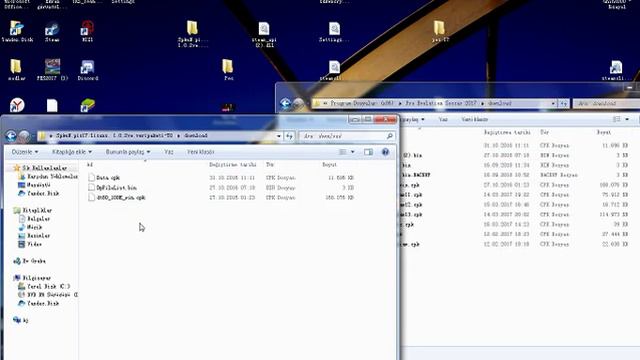
Task: Click Yeni klasör in the front window toolbar
Action: pyautogui.click(x=200, y=152)
